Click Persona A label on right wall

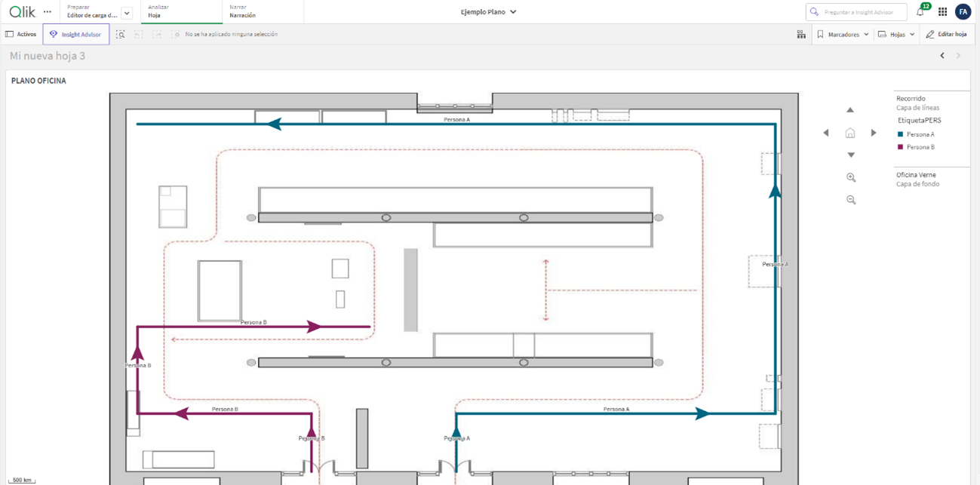click(x=775, y=264)
